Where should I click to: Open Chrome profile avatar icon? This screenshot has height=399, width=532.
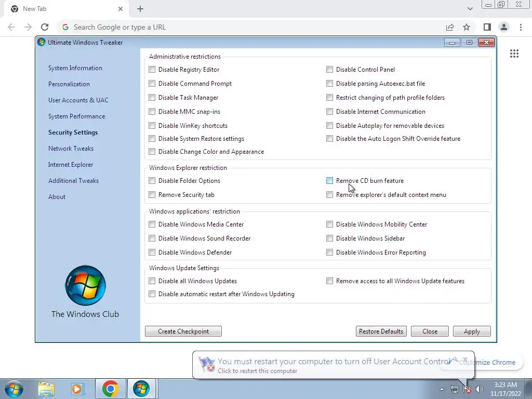coord(504,27)
